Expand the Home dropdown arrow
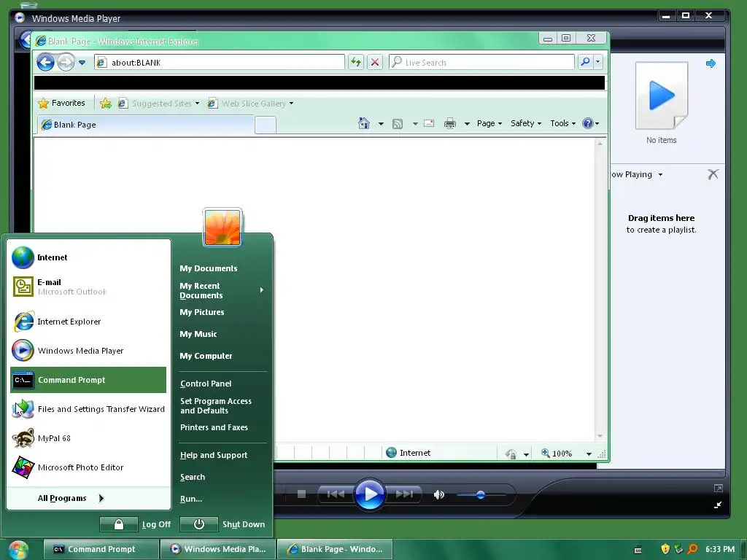747x560 pixels. (381, 124)
